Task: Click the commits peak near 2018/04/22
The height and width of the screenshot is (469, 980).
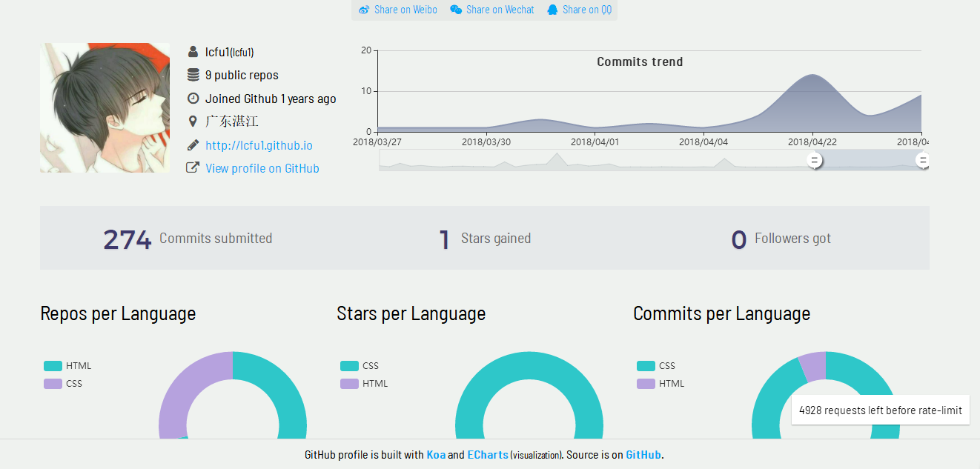Action: click(813, 76)
